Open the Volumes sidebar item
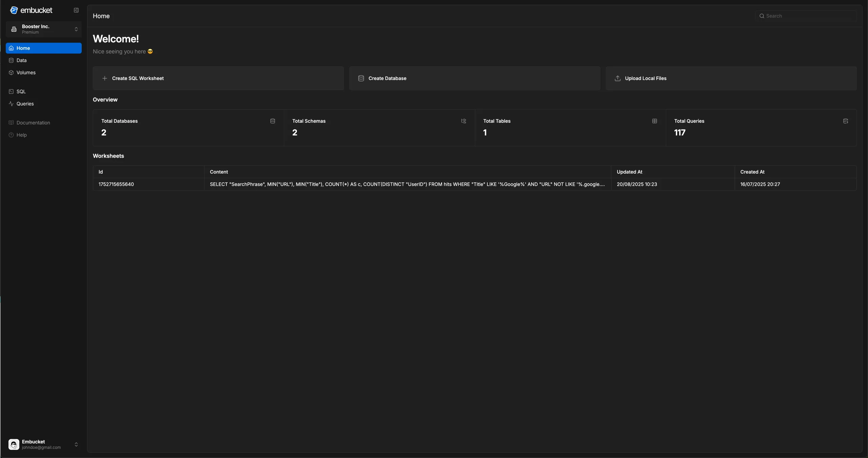 (x=44, y=73)
